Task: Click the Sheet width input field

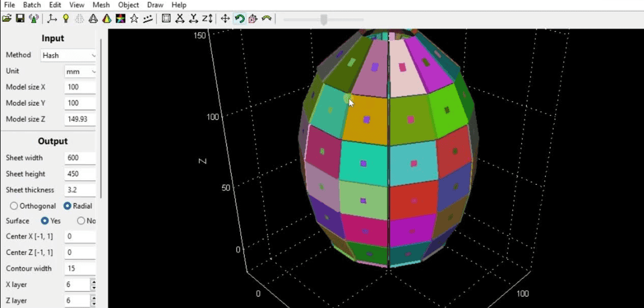Action: pyautogui.click(x=80, y=158)
